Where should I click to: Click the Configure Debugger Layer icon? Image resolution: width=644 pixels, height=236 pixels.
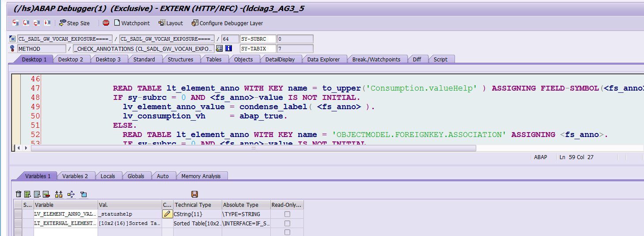(x=195, y=23)
